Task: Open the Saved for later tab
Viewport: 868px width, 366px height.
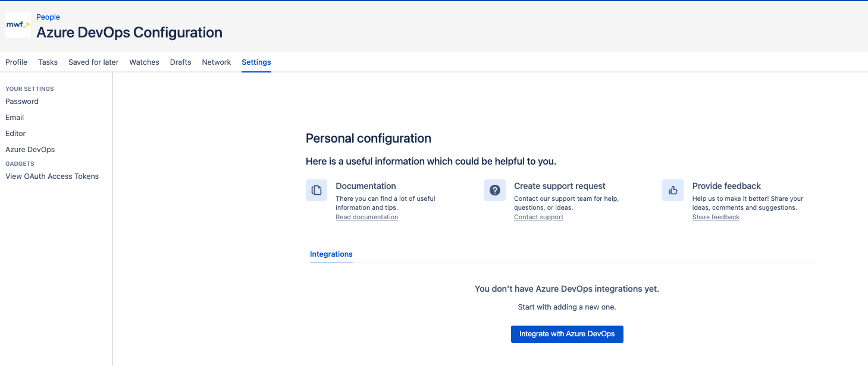Action: pos(93,62)
